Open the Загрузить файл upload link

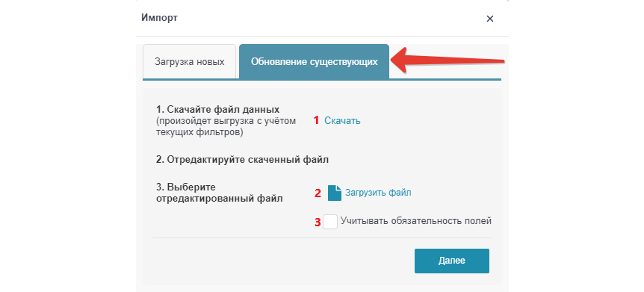coord(378,193)
